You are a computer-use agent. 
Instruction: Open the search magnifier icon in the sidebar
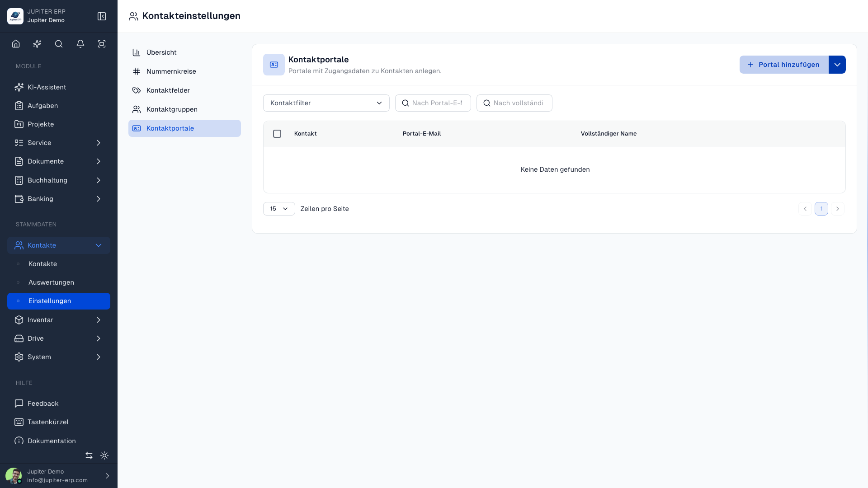click(x=59, y=44)
